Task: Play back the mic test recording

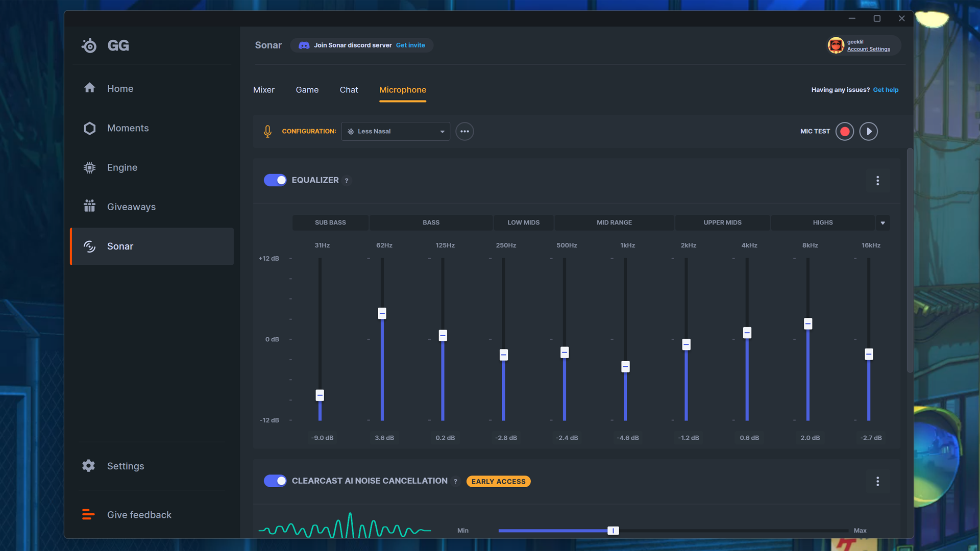Action: pos(869,131)
